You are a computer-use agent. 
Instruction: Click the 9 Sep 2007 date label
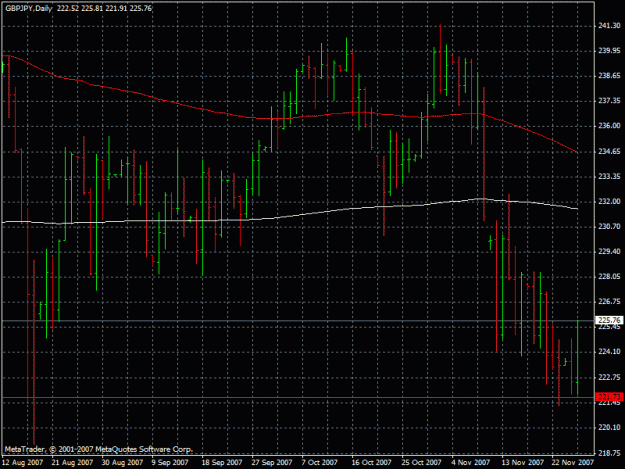coord(170,463)
